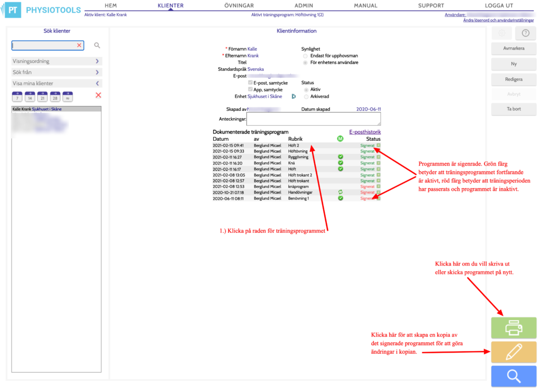This screenshot has height=392, width=538.
Task: Click Aktivt träningsprogram: Höftövning 1(2) text
Action: point(287,15)
